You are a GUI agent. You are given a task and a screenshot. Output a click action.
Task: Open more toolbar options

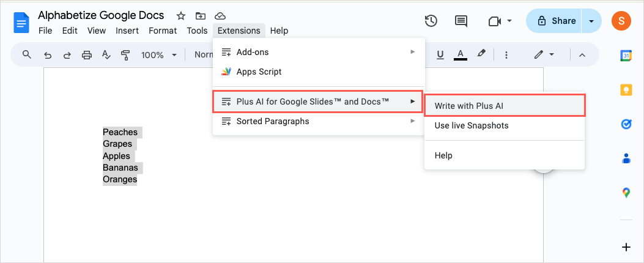point(506,54)
